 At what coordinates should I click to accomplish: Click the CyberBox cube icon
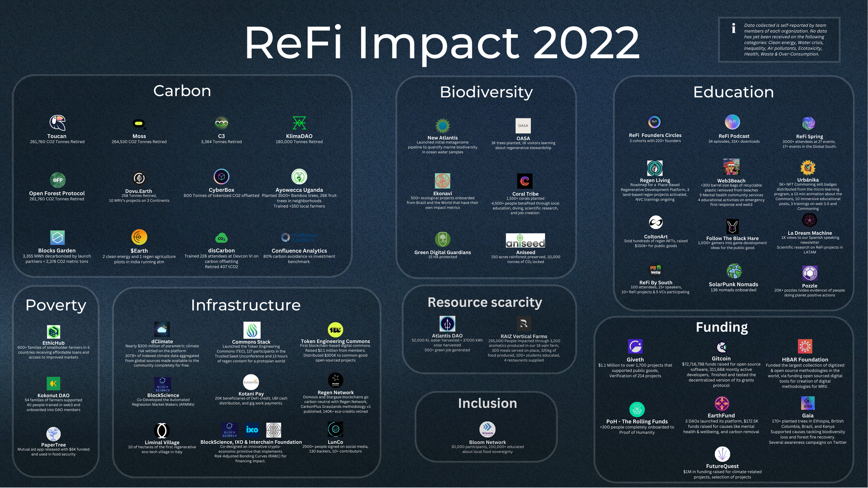221,177
